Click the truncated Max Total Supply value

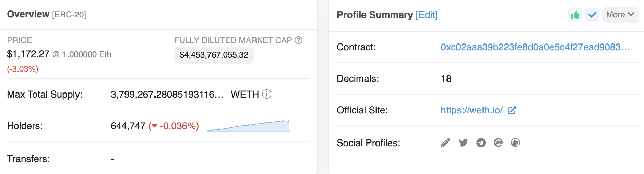coord(167,95)
